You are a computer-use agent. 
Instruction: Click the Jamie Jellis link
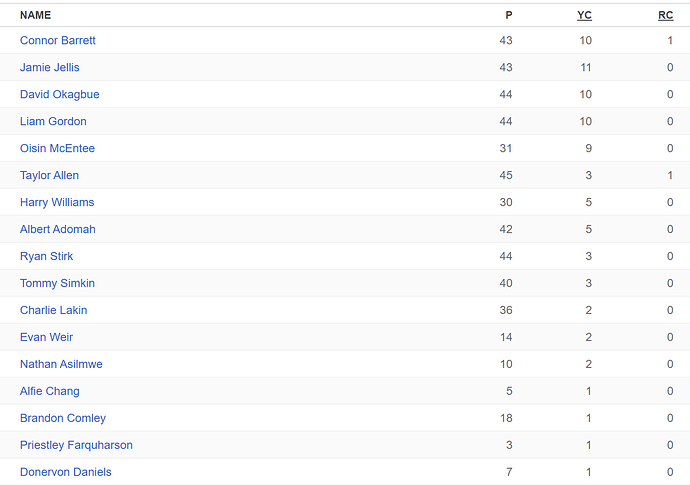49,67
